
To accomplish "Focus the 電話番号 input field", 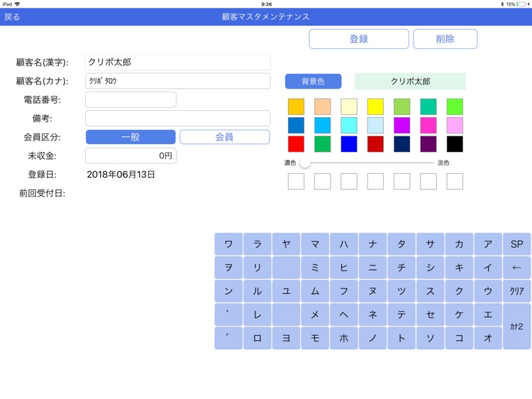I will tap(131, 99).
